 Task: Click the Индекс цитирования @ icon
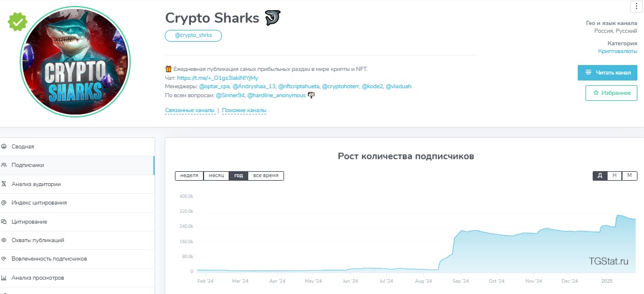pos(4,202)
